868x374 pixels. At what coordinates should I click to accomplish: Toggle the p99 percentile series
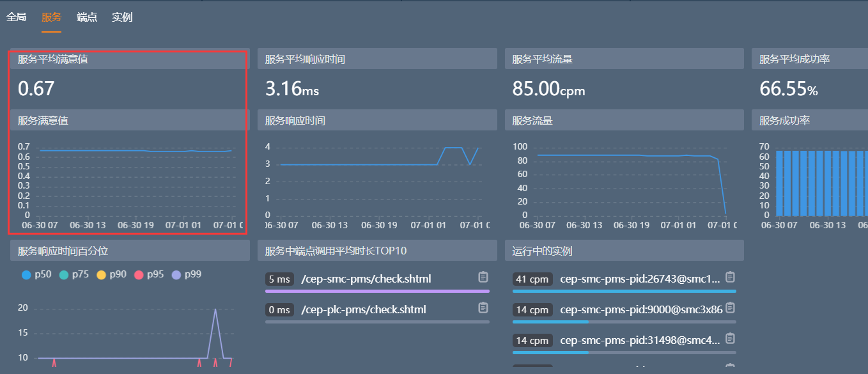(186, 274)
